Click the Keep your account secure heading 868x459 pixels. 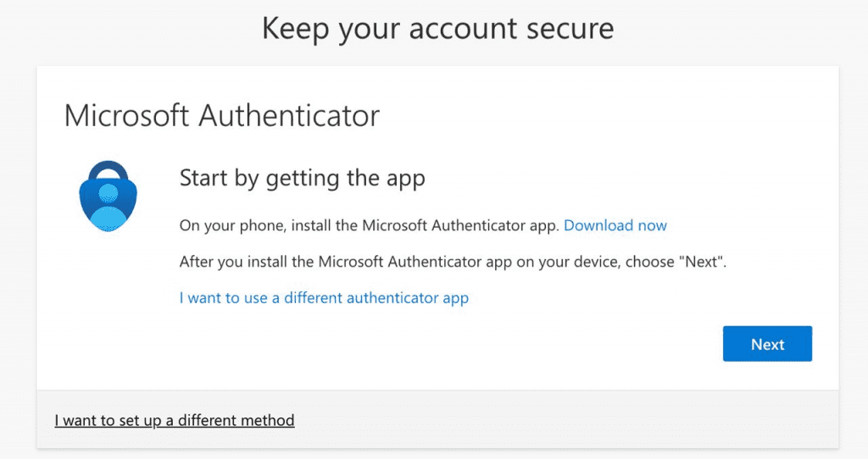(437, 28)
